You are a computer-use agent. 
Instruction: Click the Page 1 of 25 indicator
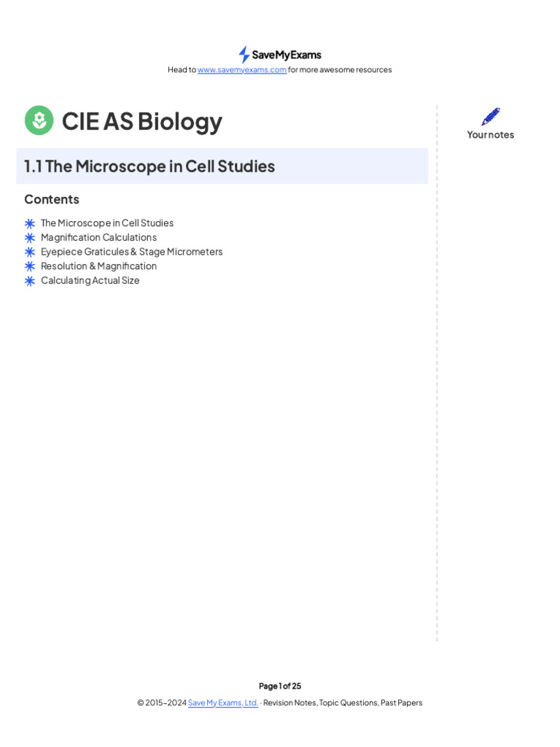pos(280,686)
